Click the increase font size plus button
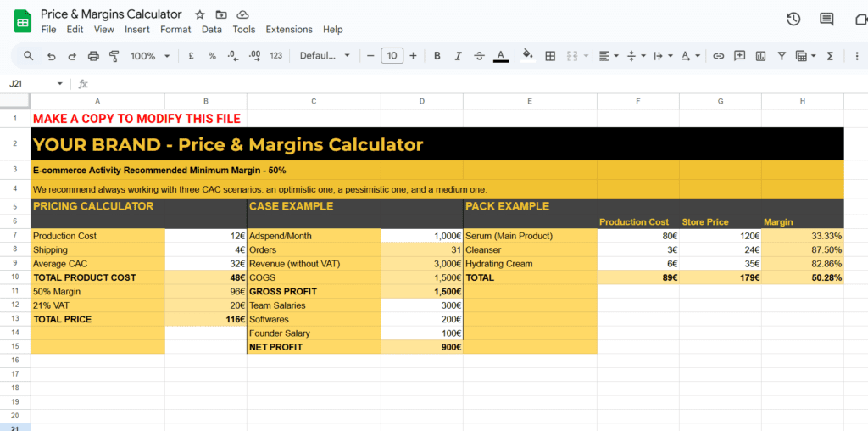This screenshot has width=868, height=431. pos(413,56)
